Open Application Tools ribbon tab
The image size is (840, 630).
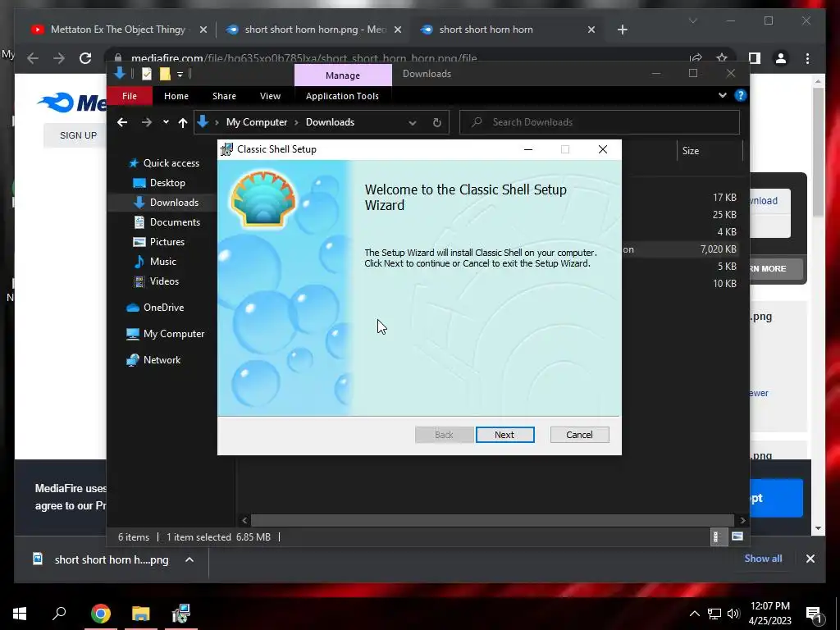342,96
